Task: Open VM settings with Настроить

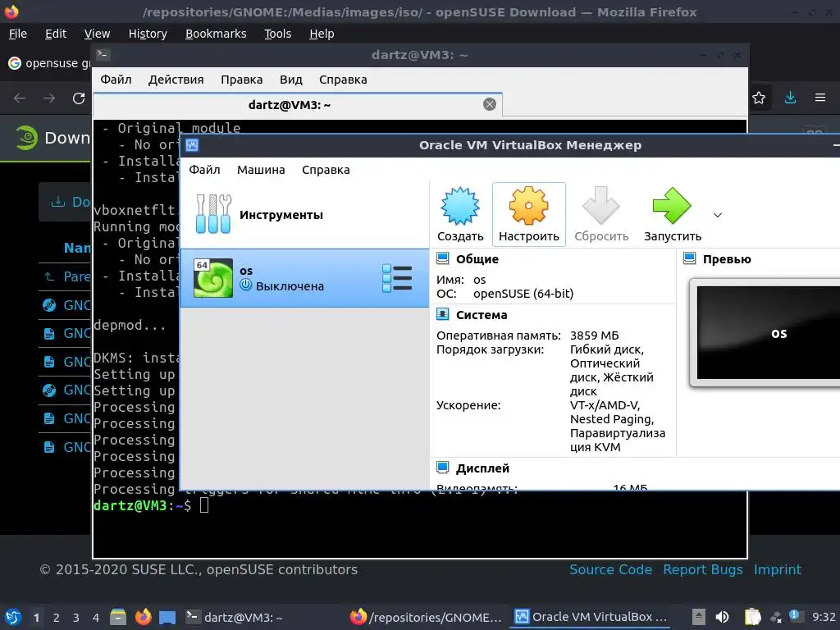Action: 529,214
